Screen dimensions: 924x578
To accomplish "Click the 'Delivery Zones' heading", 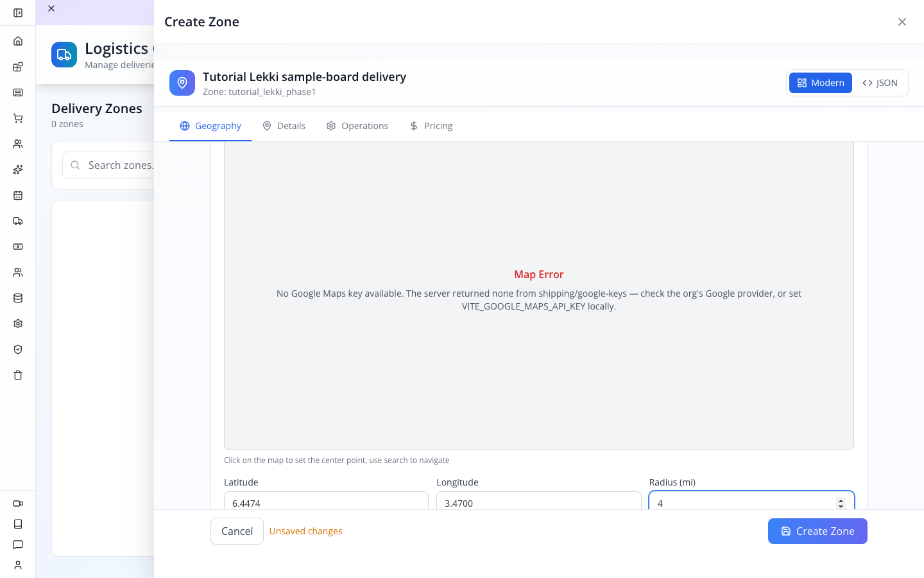I will 97,109.
